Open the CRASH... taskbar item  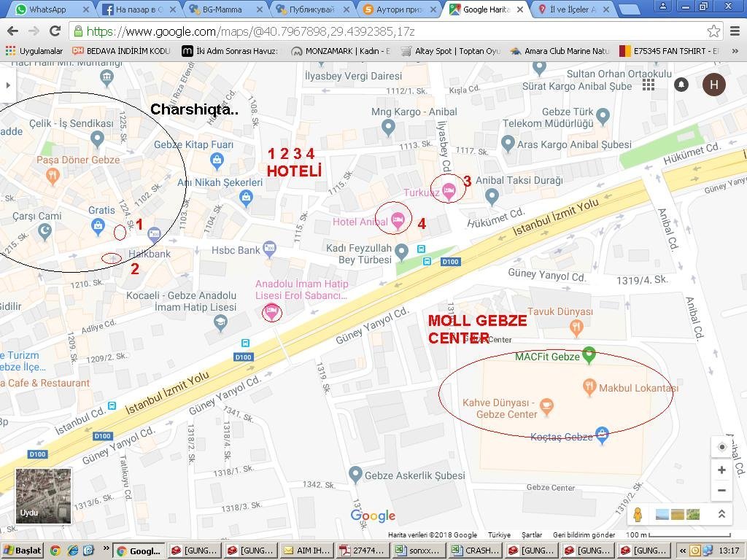tap(476, 551)
